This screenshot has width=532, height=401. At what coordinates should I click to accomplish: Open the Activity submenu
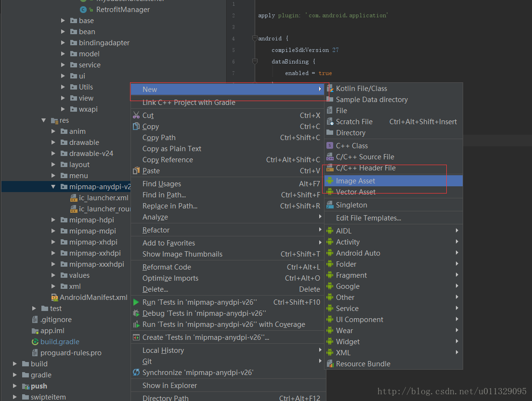(x=393, y=242)
